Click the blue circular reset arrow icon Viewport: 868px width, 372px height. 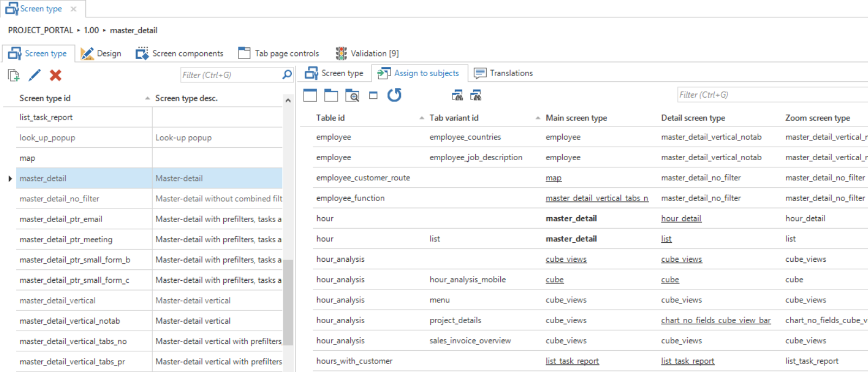(x=394, y=95)
